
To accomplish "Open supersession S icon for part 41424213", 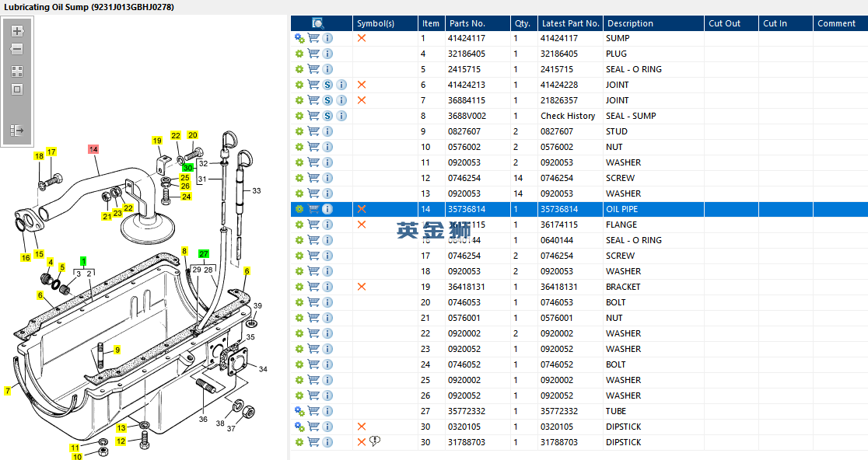I will (327, 85).
